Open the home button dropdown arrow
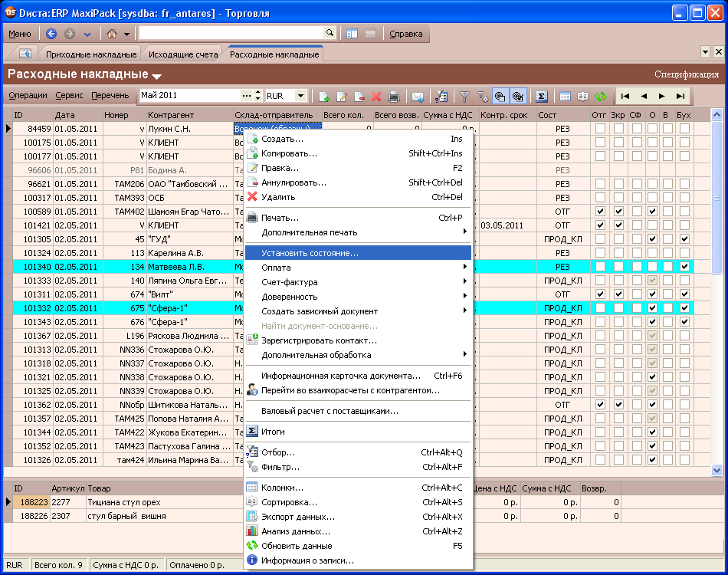 [x=126, y=34]
